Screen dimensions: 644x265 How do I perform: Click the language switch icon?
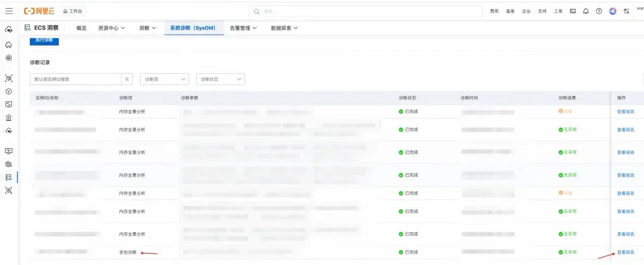626,11
